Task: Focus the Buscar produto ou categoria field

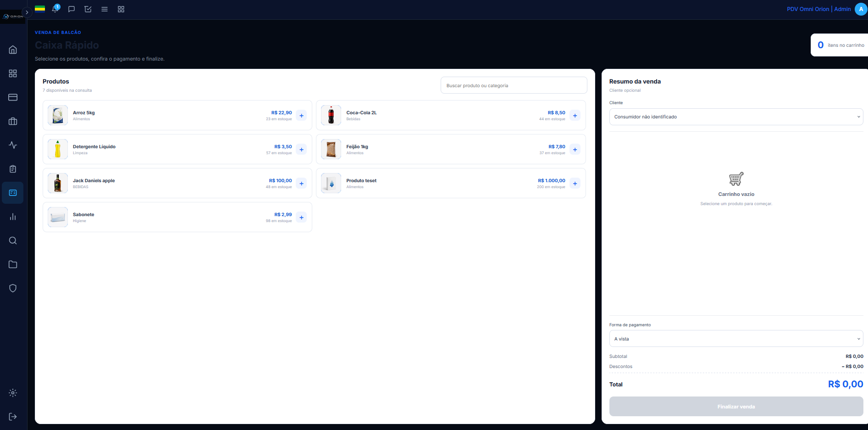Action: 514,85
